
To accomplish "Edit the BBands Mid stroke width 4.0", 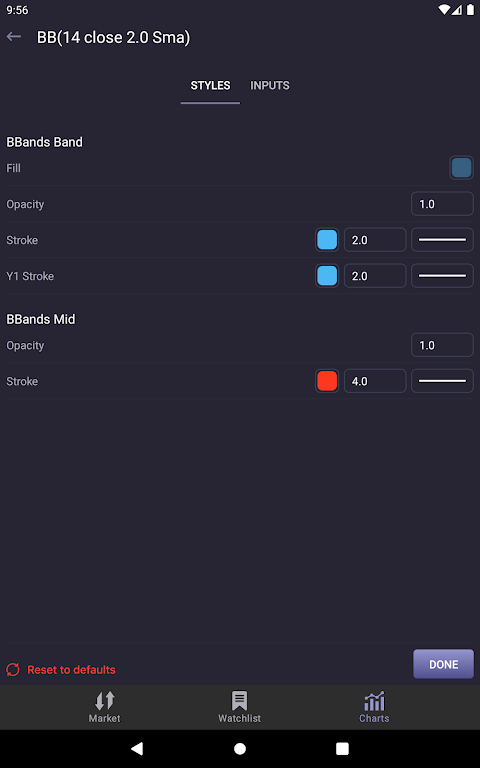I will tap(375, 381).
